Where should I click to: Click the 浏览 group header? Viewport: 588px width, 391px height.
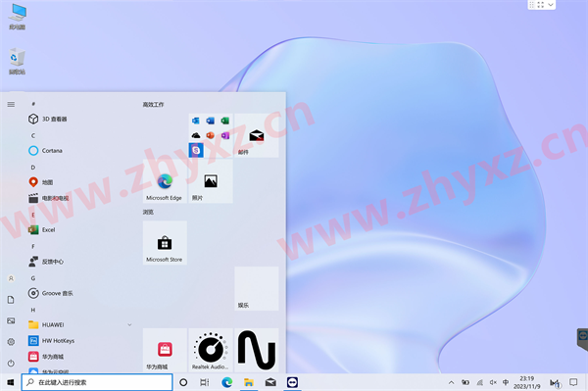click(x=148, y=213)
